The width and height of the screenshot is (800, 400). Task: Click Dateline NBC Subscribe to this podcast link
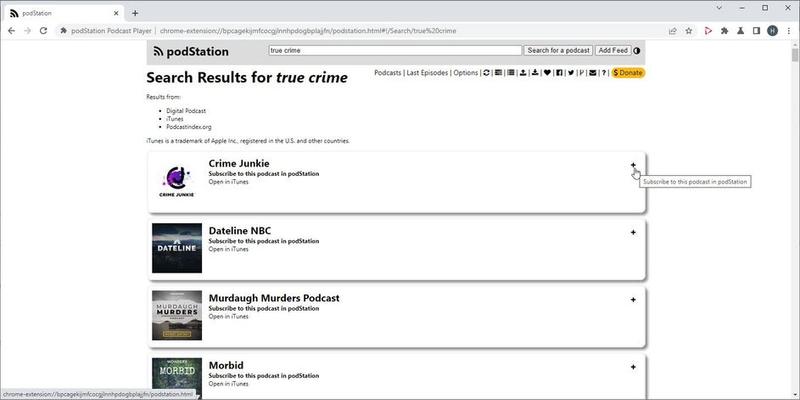point(264,241)
